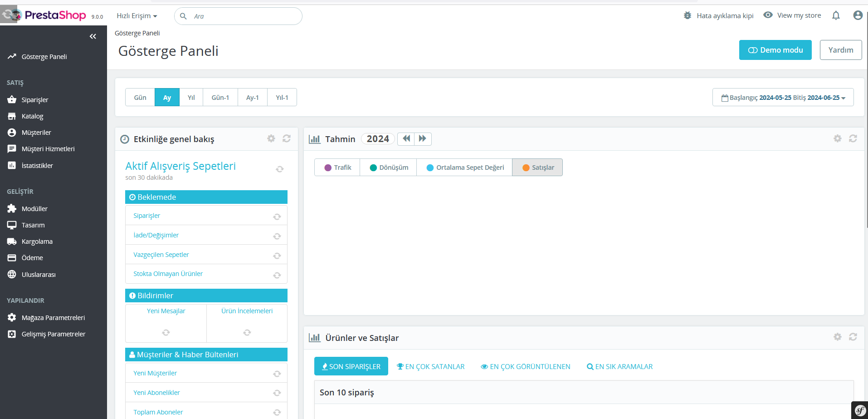Toggle the Dönüşüm chart series

click(389, 168)
